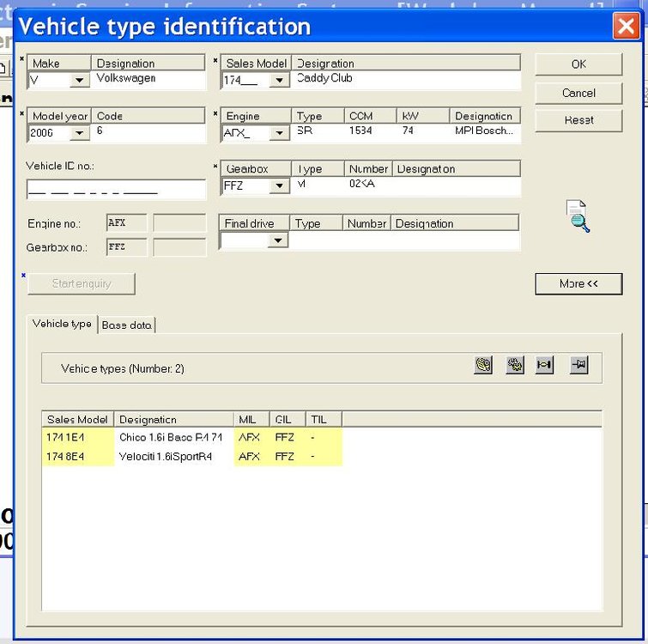Viewport: 648px width, 644px height.
Task: Expand the Final drive dropdown
Action: pos(278,240)
